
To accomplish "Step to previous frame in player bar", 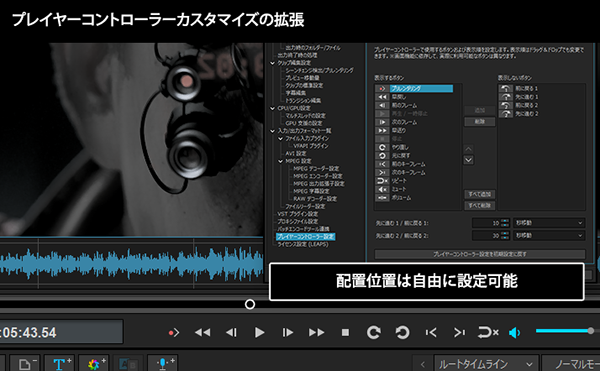I will coord(231,333).
